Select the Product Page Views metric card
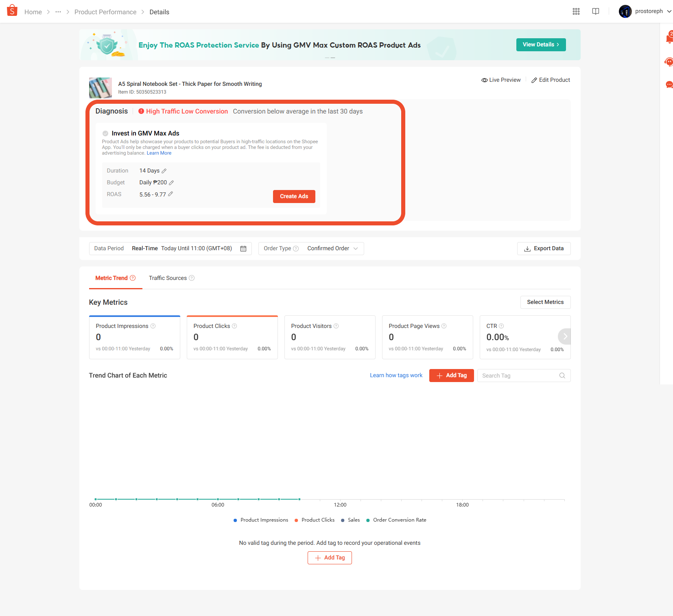 click(427, 337)
